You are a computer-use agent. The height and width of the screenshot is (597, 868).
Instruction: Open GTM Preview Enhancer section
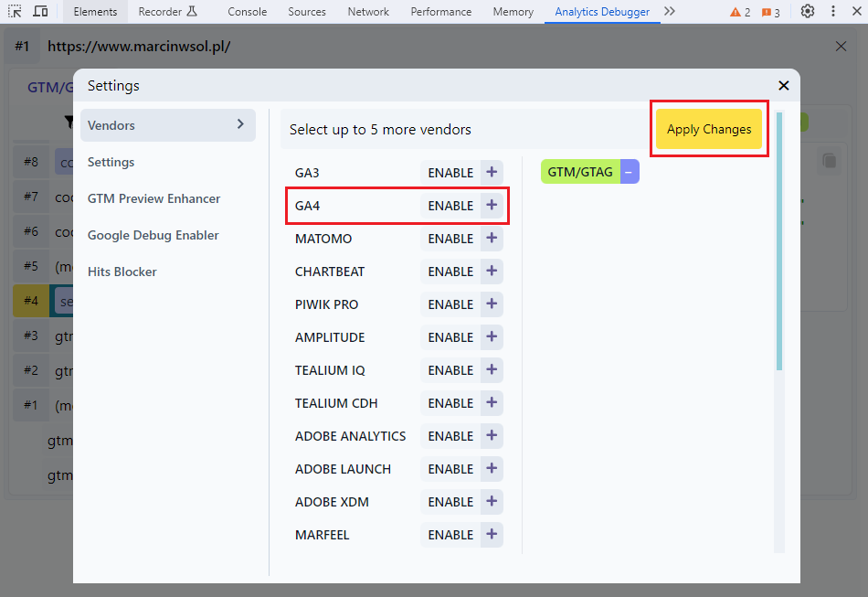[x=153, y=198]
